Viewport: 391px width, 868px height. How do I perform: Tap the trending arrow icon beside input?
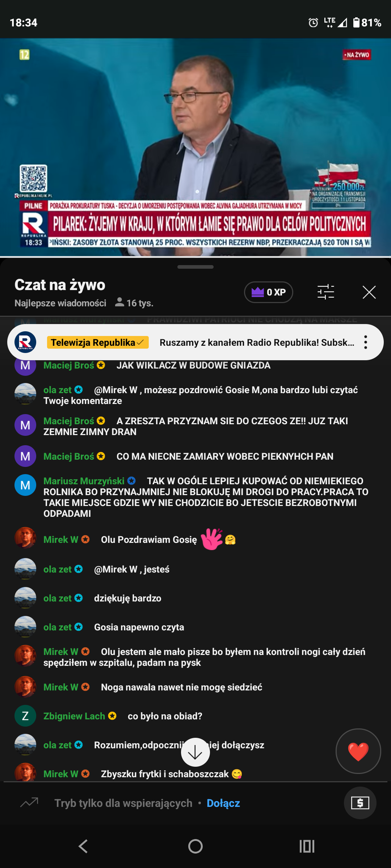pos(29,803)
